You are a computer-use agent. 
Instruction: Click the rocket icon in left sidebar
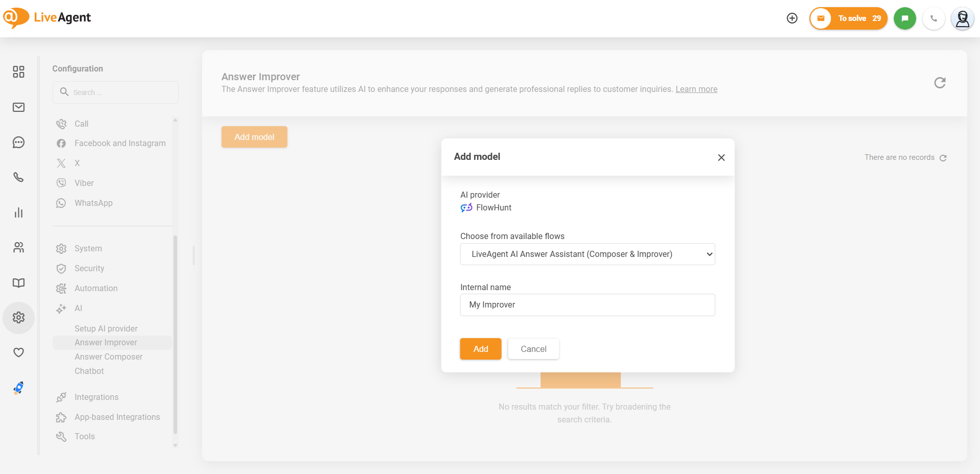(18, 388)
